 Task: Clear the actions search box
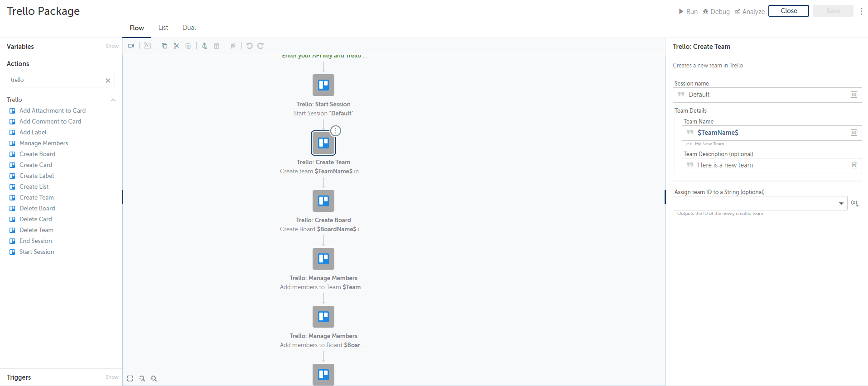[x=108, y=81]
